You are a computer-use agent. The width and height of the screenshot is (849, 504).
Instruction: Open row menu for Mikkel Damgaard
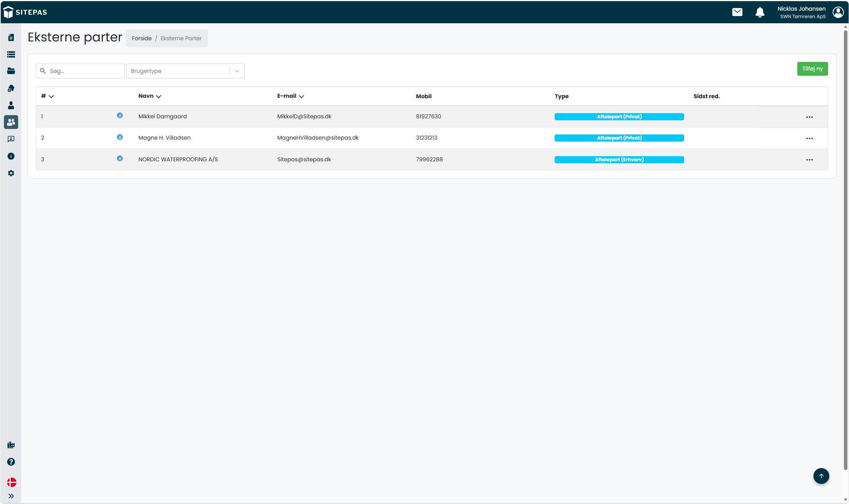tap(810, 117)
